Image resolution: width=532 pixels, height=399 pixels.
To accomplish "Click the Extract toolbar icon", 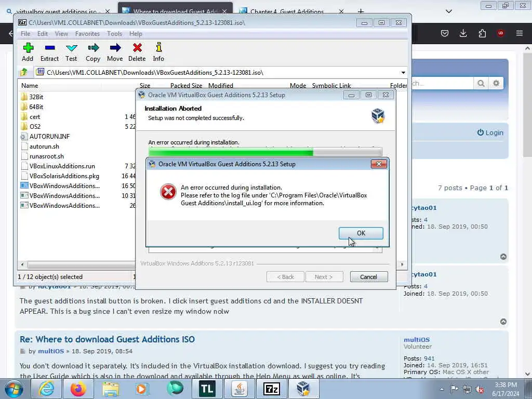I will (49, 52).
